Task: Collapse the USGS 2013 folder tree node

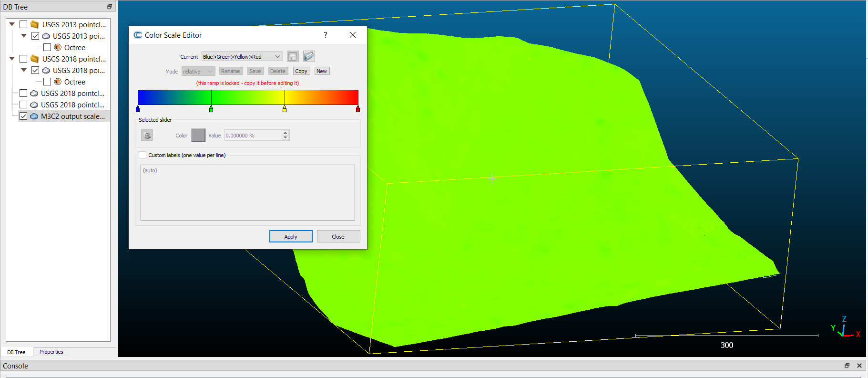Action: point(12,25)
